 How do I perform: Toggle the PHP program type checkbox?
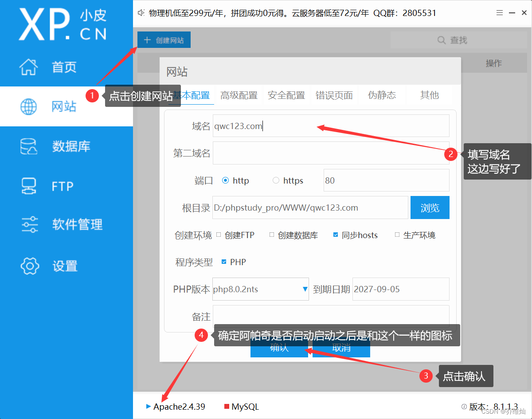coord(224,262)
